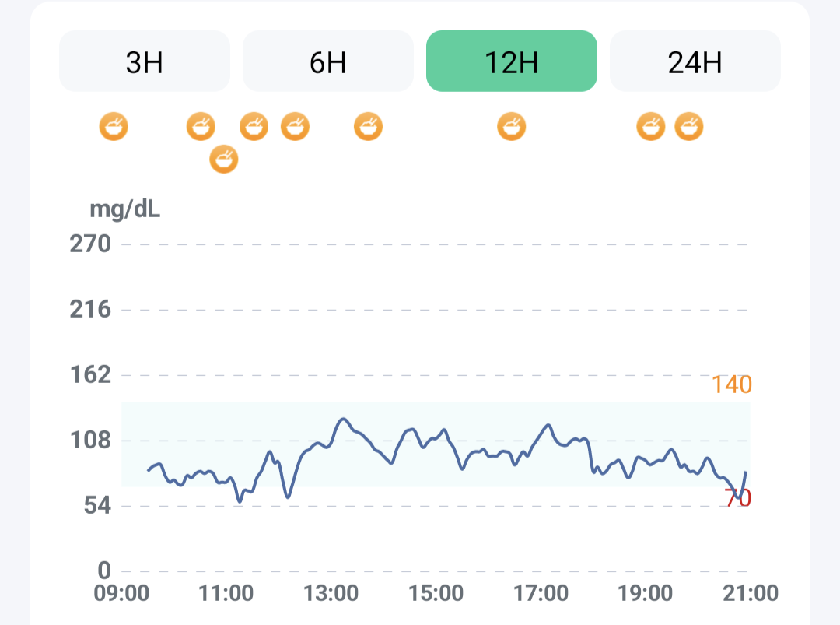Select the second-to-last meal icon on the right
840x625 pixels.
click(x=651, y=125)
